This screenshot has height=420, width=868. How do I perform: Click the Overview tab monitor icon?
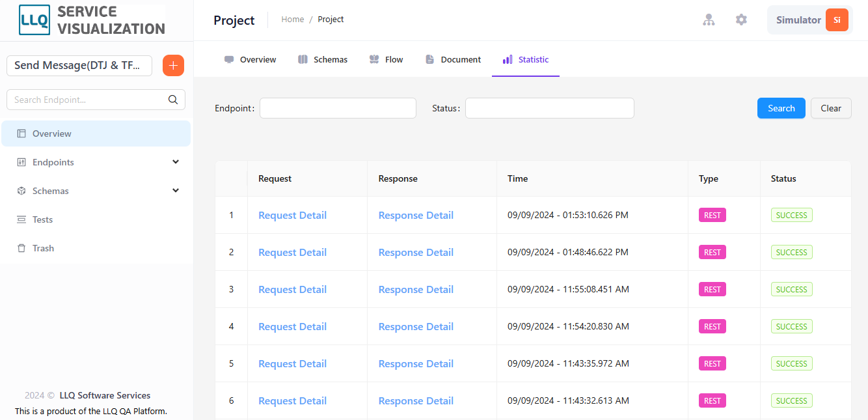(x=229, y=59)
